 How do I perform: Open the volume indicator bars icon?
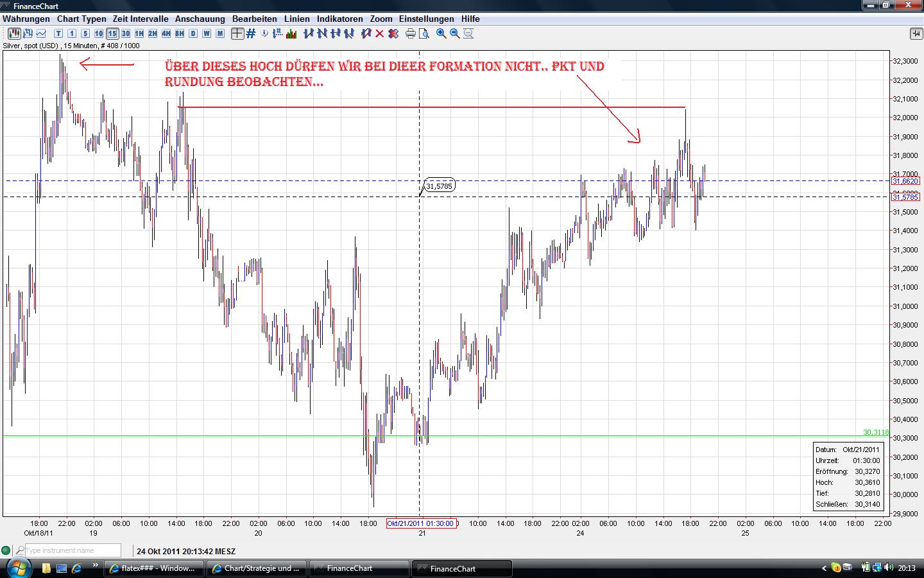click(x=291, y=33)
